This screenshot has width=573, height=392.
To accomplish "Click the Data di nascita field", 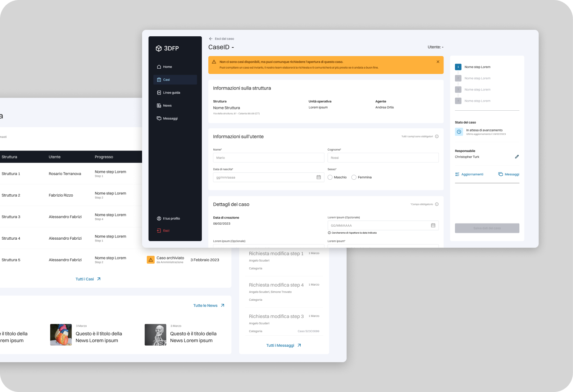I will click(x=269, y=177).
